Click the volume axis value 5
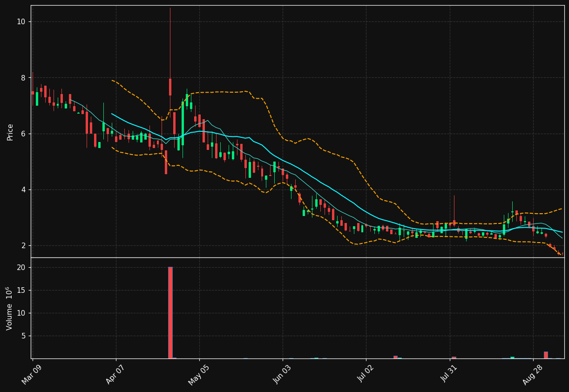 [23, 336]
